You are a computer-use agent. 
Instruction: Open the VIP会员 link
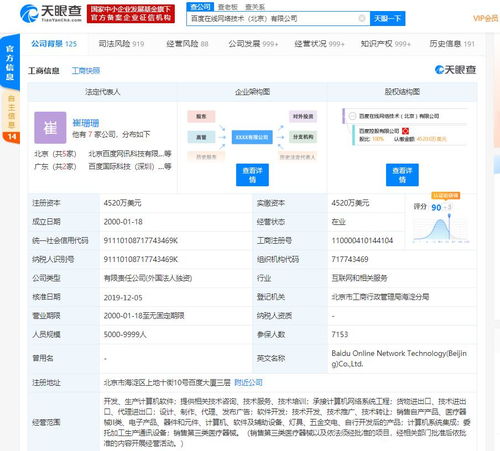coord(485,18)
